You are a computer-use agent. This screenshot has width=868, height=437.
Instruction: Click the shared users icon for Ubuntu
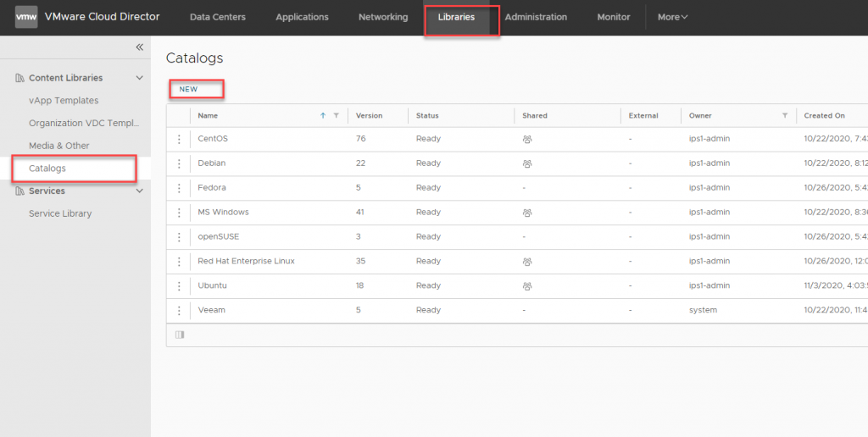tap(527, 286)
